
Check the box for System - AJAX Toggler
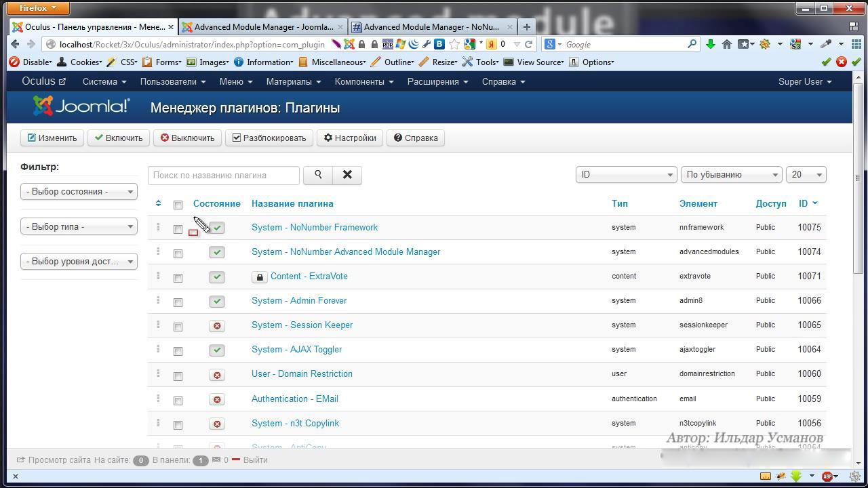pyautogui.click(x=178, y=351)
